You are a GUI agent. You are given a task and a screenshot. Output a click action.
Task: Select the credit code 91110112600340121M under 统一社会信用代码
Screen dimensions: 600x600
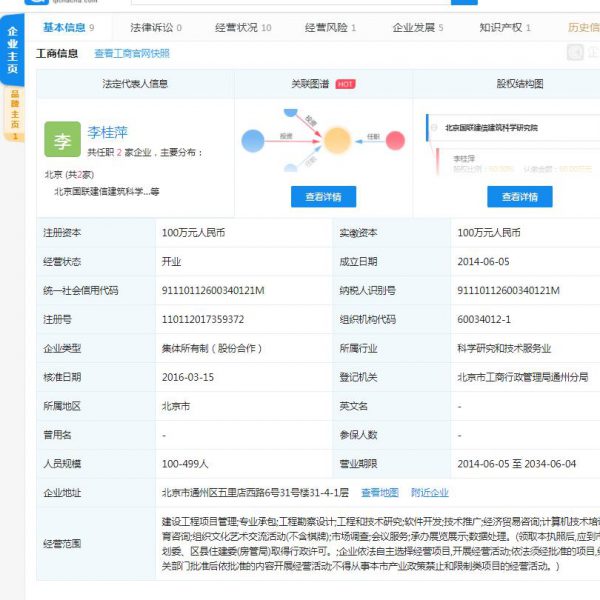213,291
